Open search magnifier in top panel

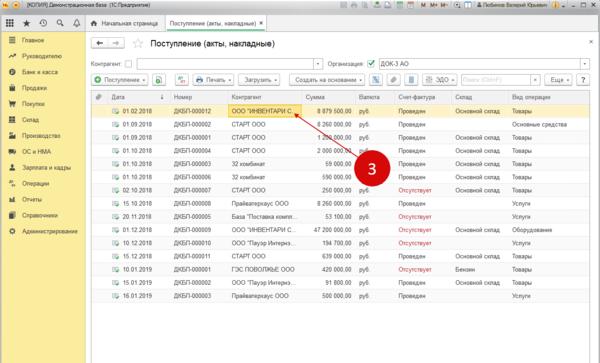point(60,23)
